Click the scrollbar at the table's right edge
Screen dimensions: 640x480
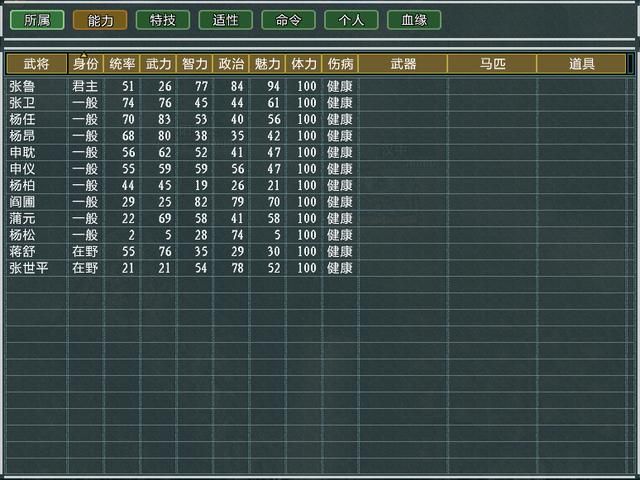(x=631, y=64)
